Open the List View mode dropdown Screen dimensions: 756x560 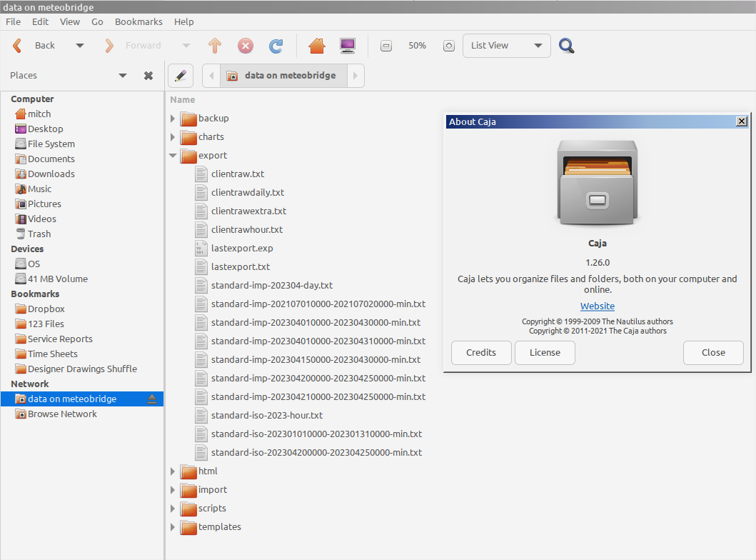coord(506,46)
